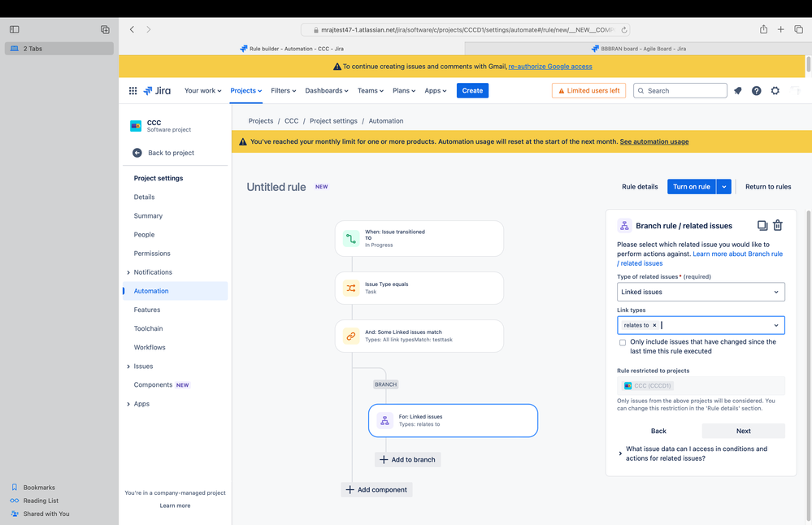Image resolution: width=812 pixels, height=525 pixels.
Task: Expand the Notifications settings section
Action: (x=128, y=272)
